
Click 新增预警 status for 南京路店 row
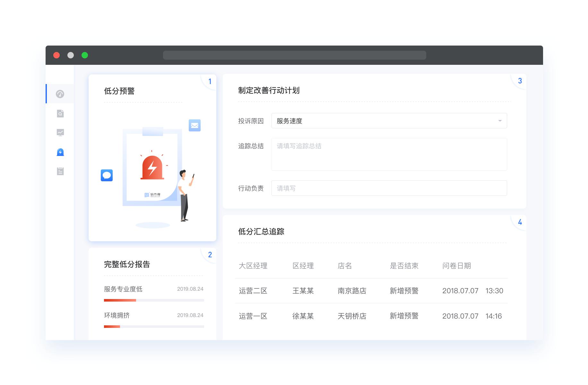tap(404, 291)
